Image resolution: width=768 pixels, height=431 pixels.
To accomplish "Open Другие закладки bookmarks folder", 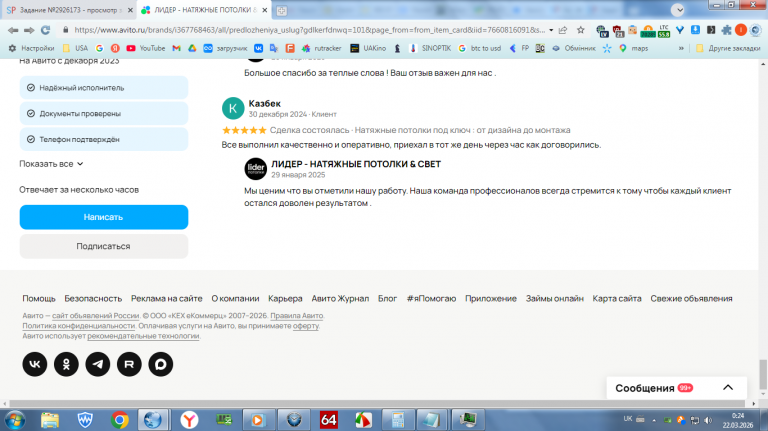I will click(728, 48).
